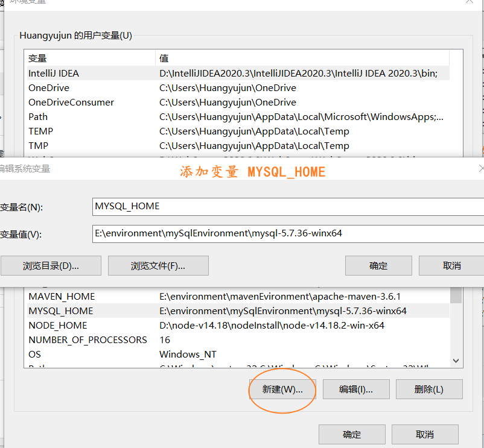Viewport: 484px width, 448px height.
Task: Confirm with 确定 in edit variable dialog
Action: tap(378, 265)
